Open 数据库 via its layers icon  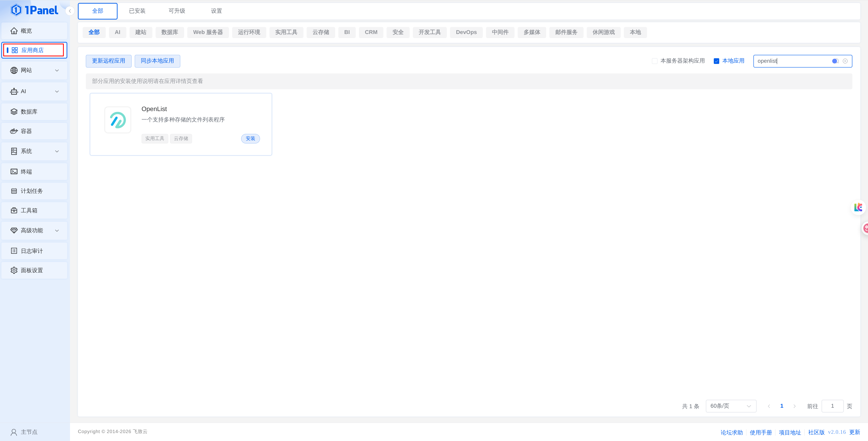(x=14, y=111)
